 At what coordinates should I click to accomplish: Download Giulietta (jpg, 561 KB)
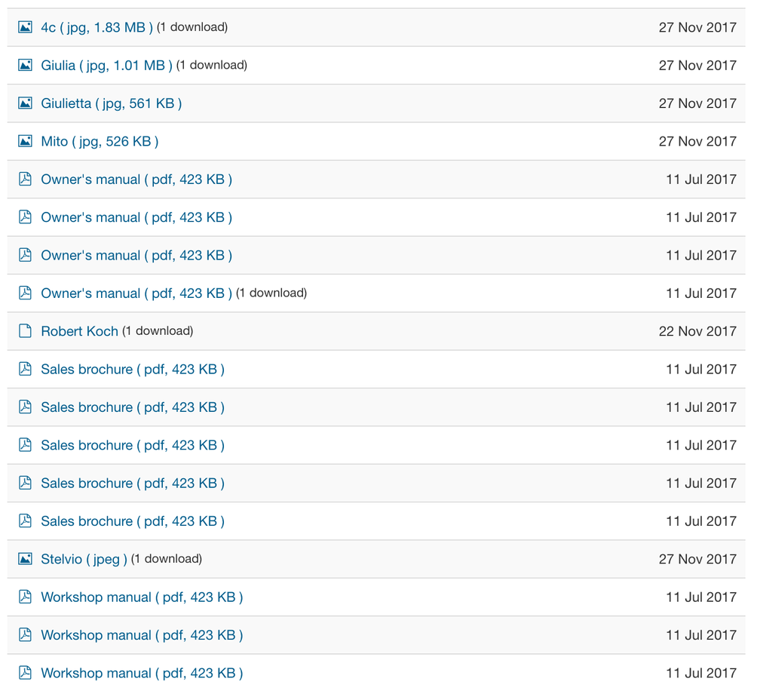click(112, 103)
